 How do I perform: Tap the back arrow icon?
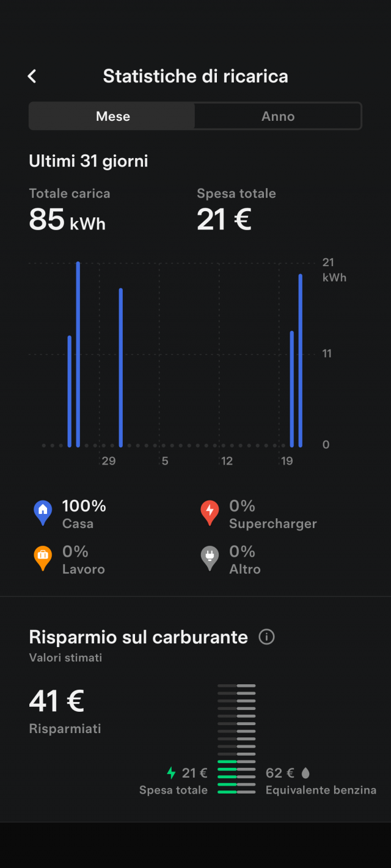32,76
